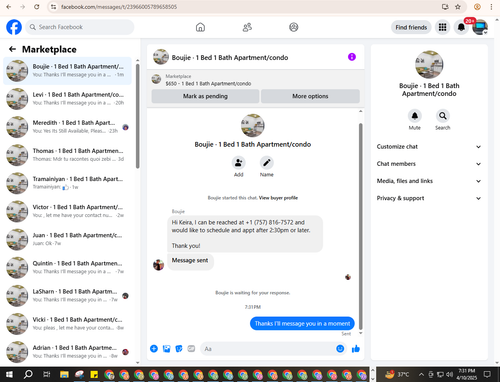Open the account profile picture menu

[x=480, y=27]
